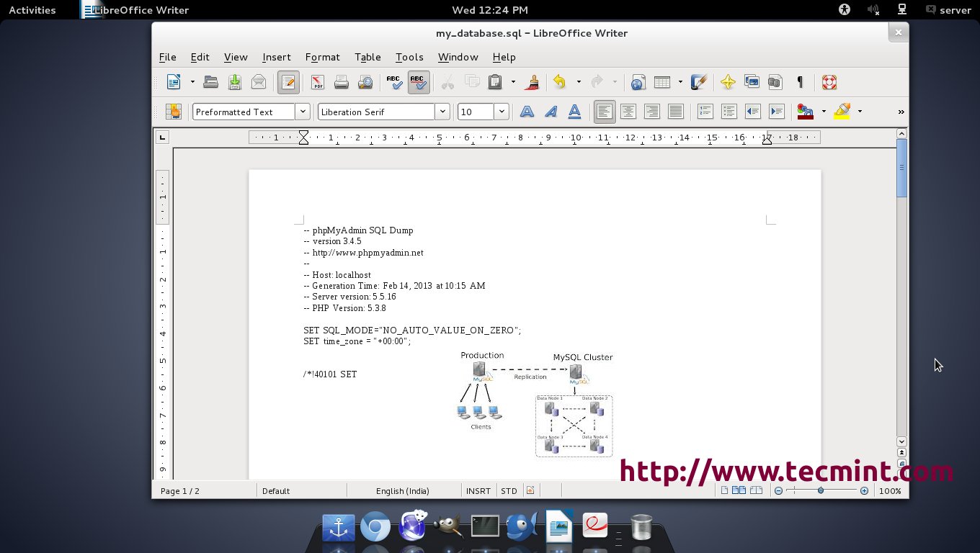Switch to single-page view layout
This screenshot has width=980, height=553.
pos(725,490)
